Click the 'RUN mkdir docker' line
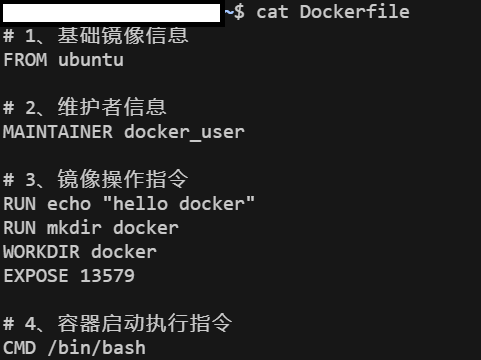Viewport: 481px width, 360px height. click(91, 228)
